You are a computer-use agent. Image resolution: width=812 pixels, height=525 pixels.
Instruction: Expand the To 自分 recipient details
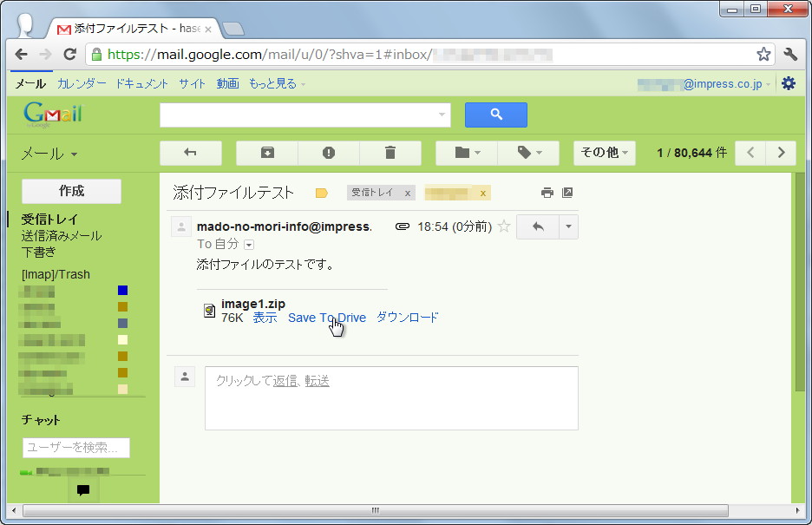(x=248, y=244)
